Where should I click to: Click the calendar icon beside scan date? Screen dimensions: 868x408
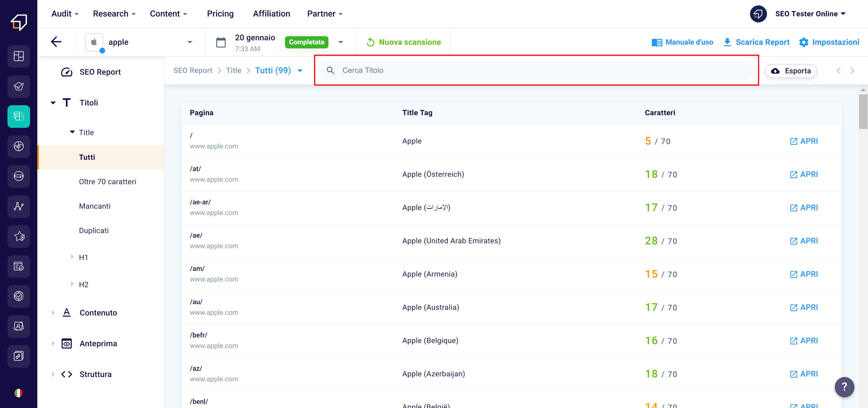coord(221,43)
